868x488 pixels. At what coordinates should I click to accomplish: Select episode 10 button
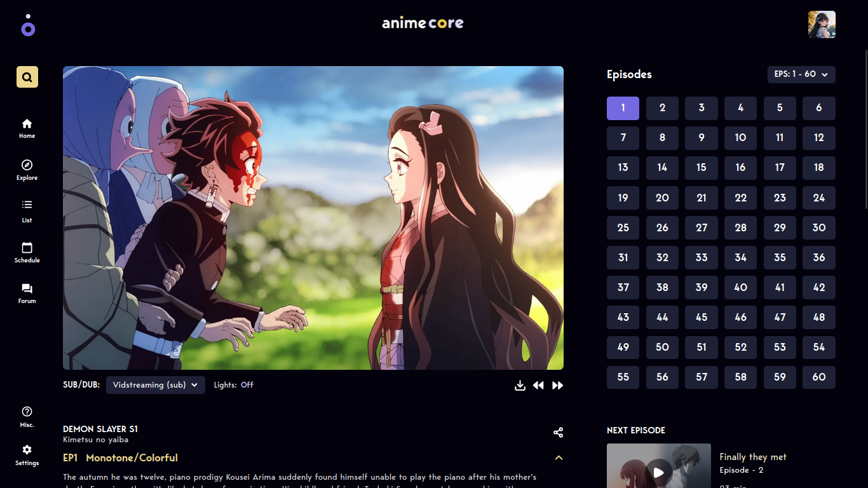pos(740,138)
